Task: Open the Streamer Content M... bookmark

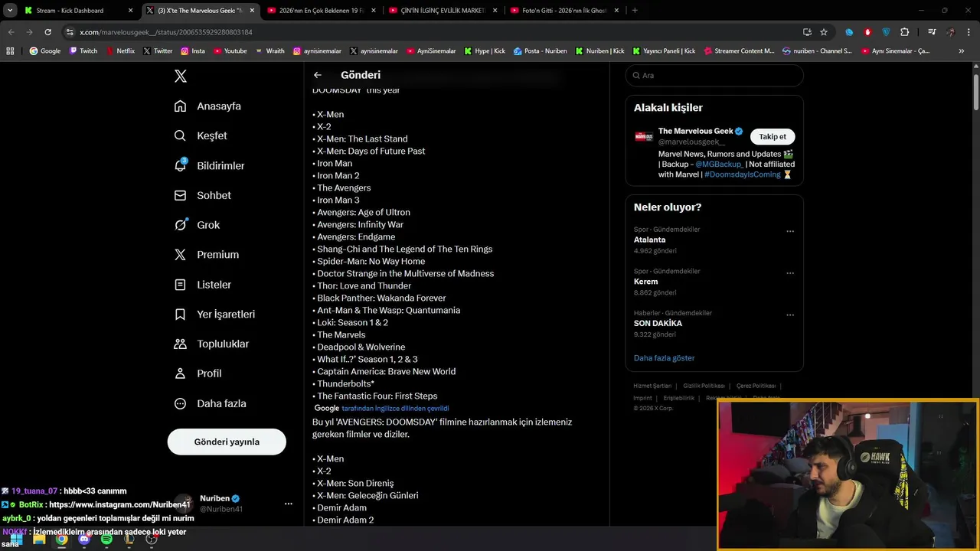Action: (x=739, y=51)
